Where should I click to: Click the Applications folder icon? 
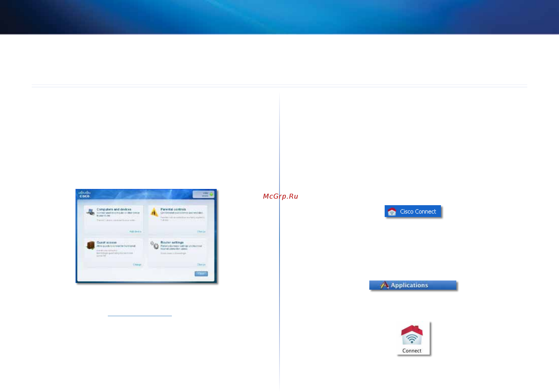pos(384,285)
